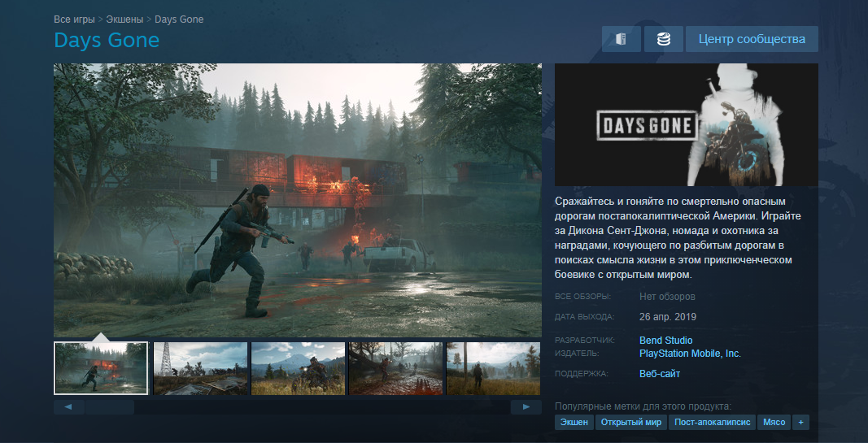Click Нет обзоров reviews text

click(x=667, y=297)
